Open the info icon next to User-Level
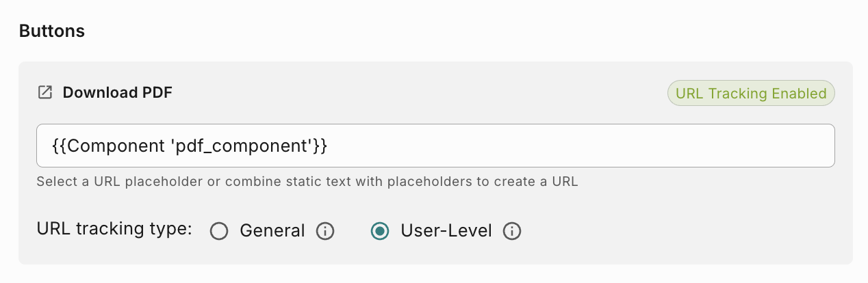The image size is (868, 283). point(512,231)
